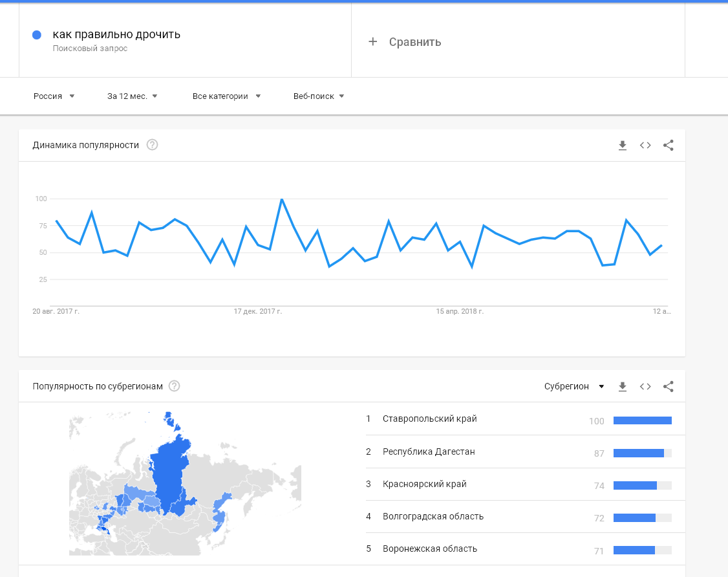Open embed code for subregion popularity card
The height and width of the screenshot is (577, 728).
645,387
